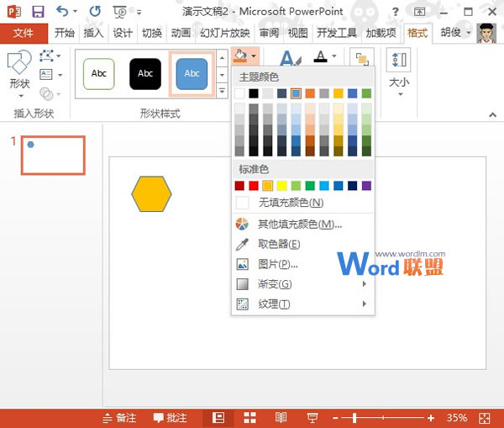Expand the Edit Shape dropdown arrow

(59, 56)
